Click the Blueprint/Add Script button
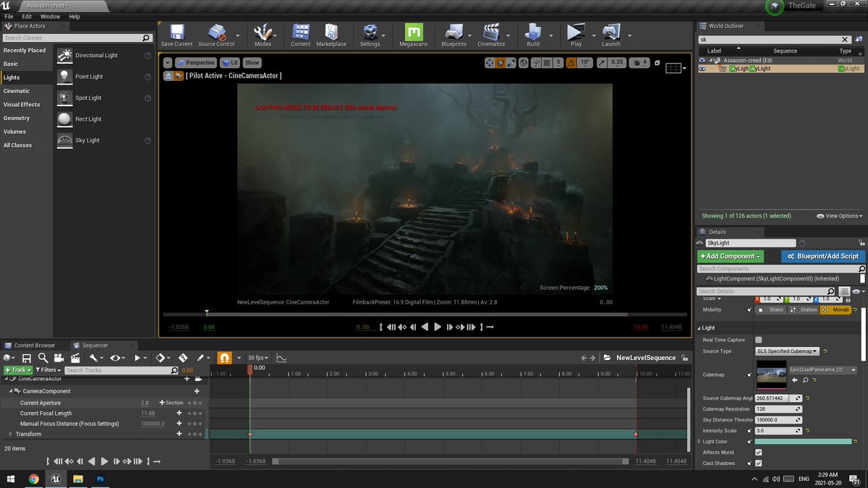Viewport: 868px width, 488px height. click(823, 256)
